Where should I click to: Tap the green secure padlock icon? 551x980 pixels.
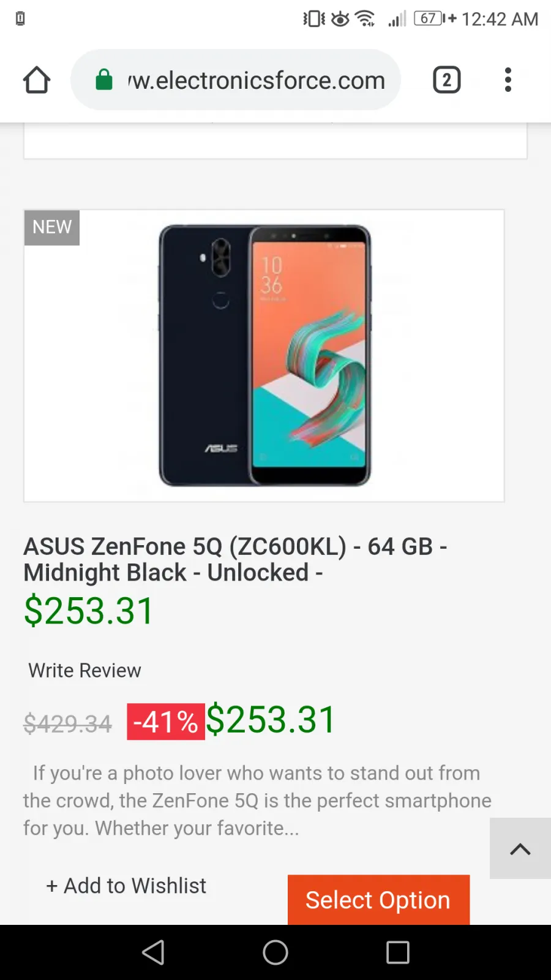(104, 80)
